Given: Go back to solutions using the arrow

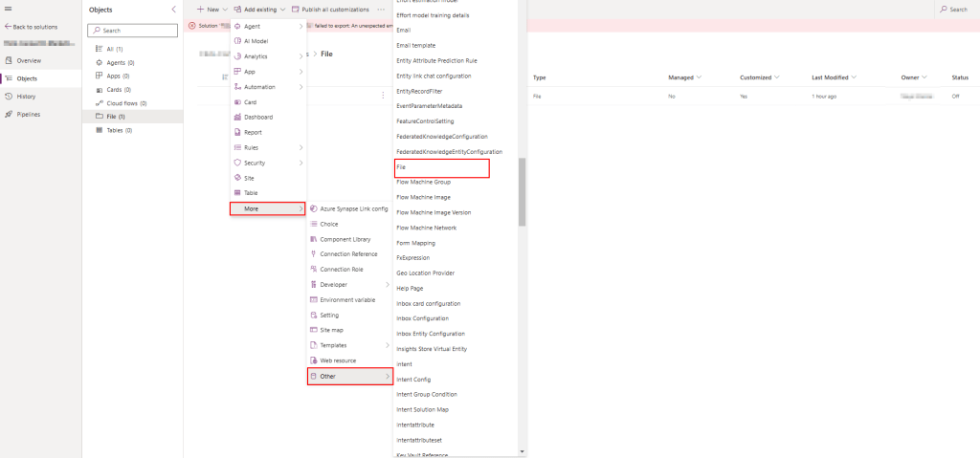Looking at the screenshot, I should tap(9, 27).
